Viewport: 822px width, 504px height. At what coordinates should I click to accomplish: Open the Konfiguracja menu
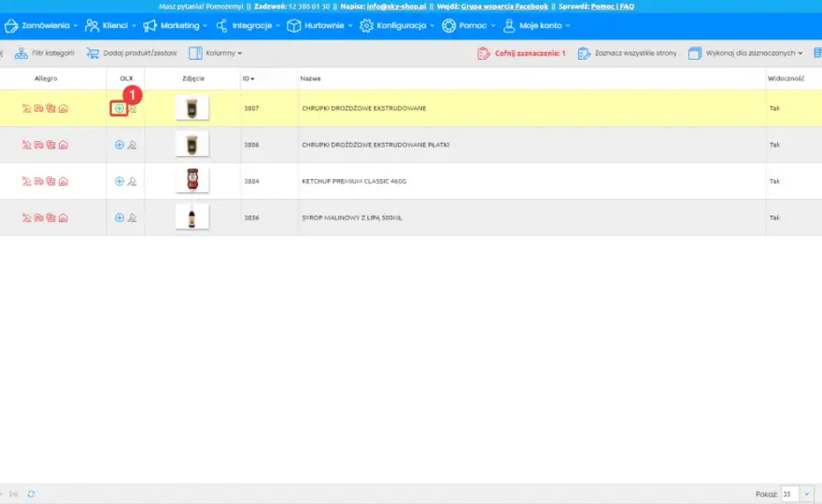coord(397,25)
